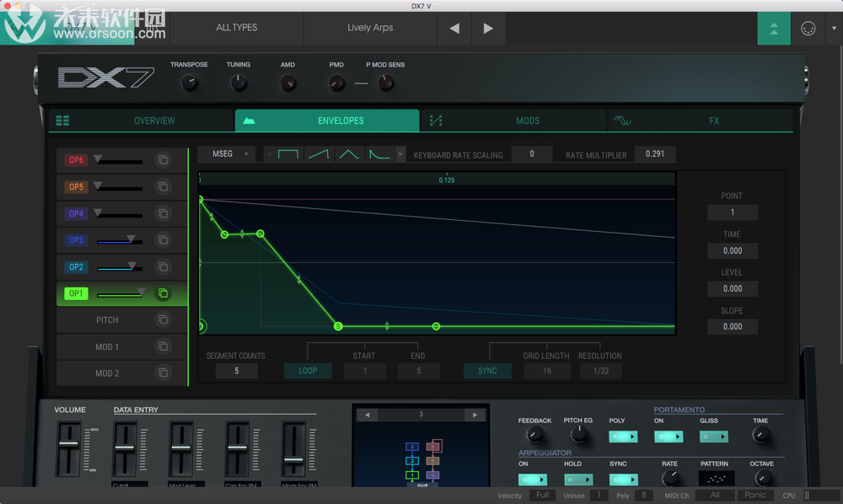The image size is (843, 504).
Task: Toggle Portamento ON switch
Action: [x=668, y=437]
